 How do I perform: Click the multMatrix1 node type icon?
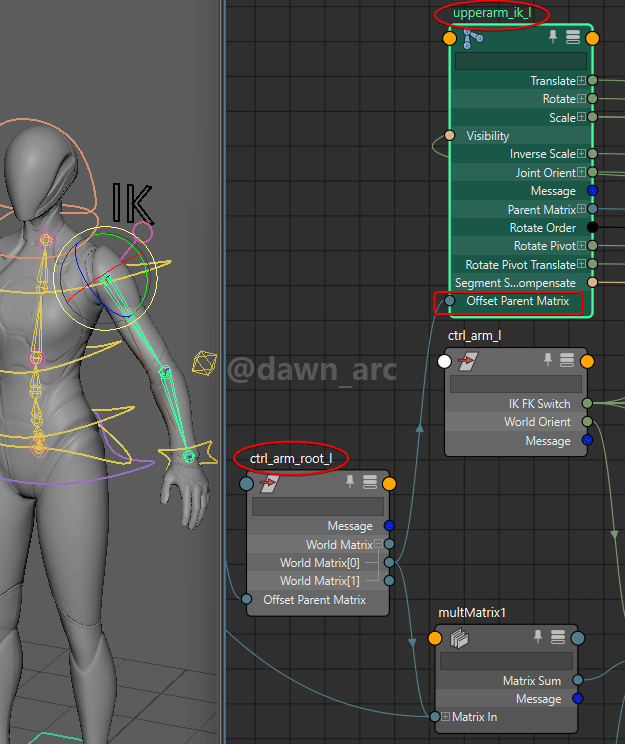[x=459, y=639]
